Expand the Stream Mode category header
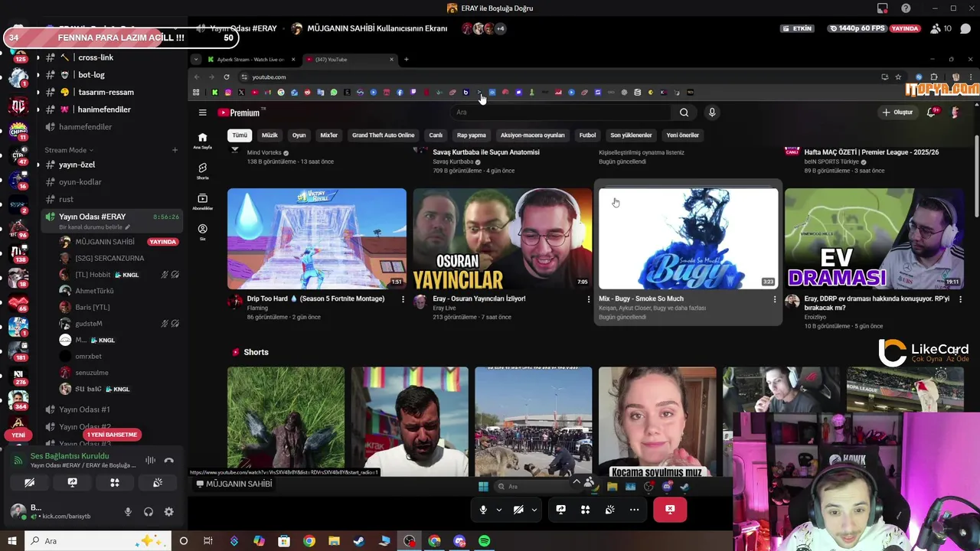The height and width of the screenshot is (551, 980). tap(69, 150)
